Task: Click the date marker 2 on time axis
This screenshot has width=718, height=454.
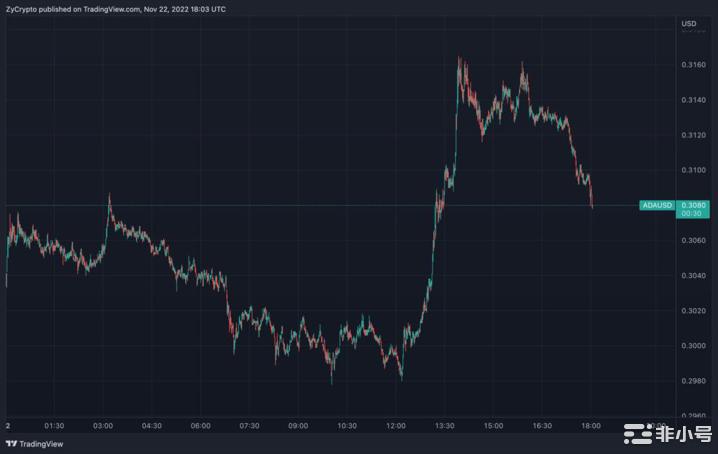Action: 8,425
